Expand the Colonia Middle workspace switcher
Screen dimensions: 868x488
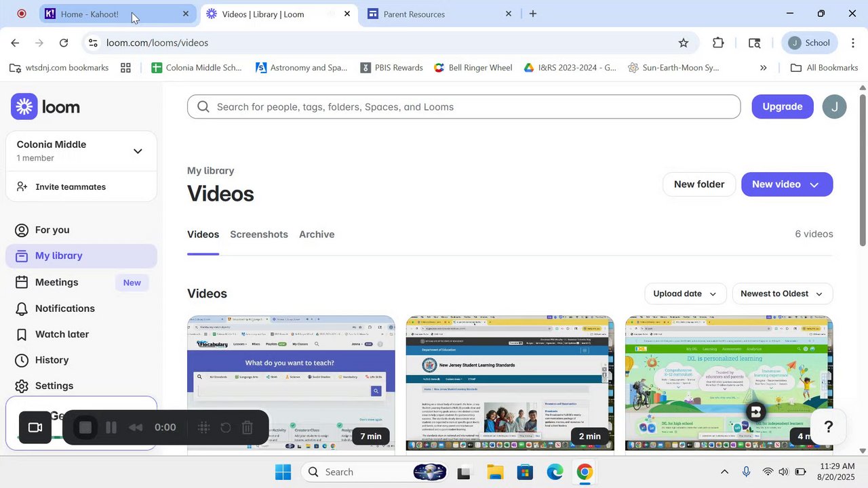[138, 151]
